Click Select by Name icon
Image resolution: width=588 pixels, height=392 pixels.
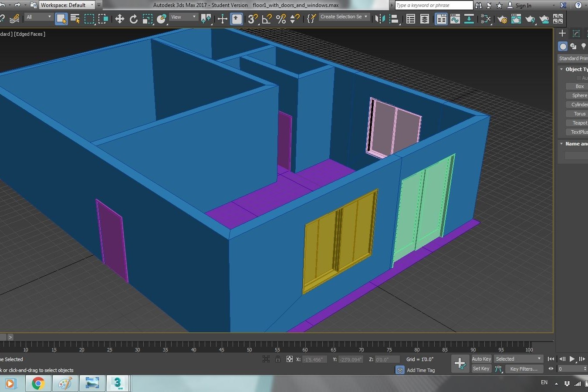click(x=75, y=19)
